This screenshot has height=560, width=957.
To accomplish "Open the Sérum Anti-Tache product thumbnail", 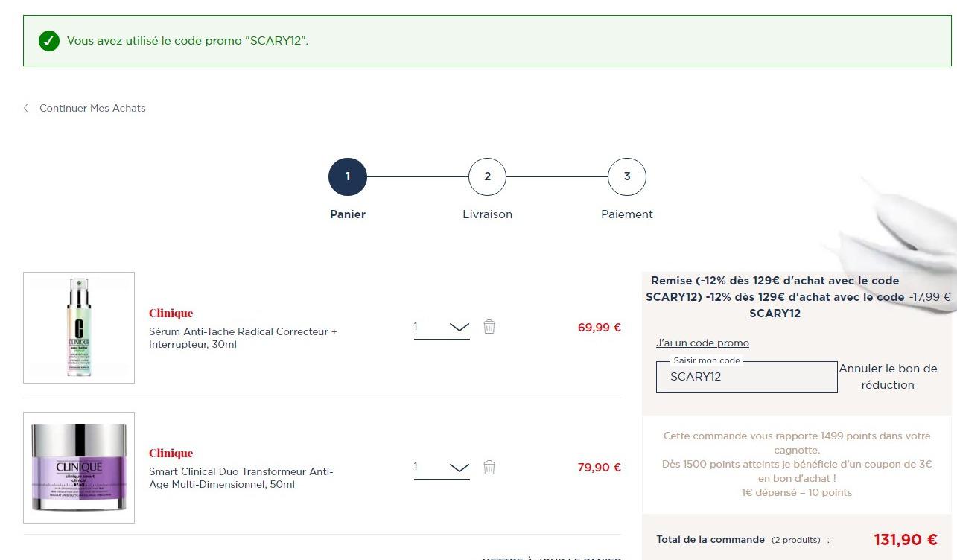I will coord(79,328).
